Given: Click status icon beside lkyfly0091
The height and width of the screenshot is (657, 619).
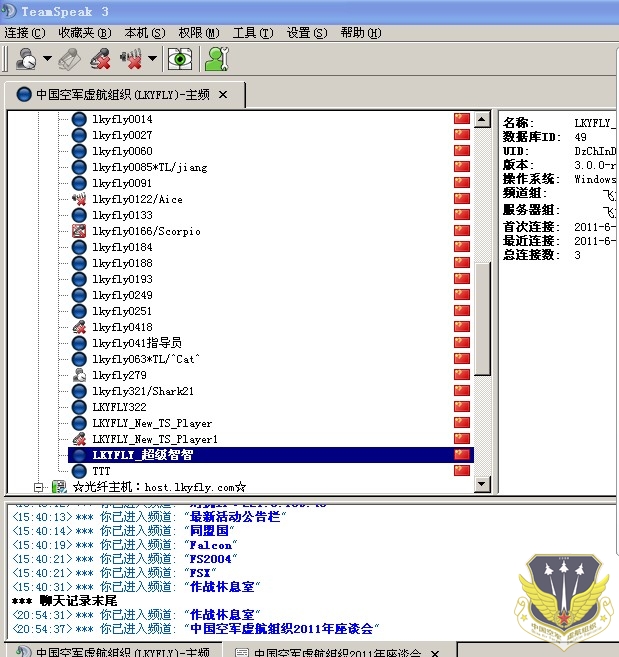Looking at the screenshot, I should [79, 183].
